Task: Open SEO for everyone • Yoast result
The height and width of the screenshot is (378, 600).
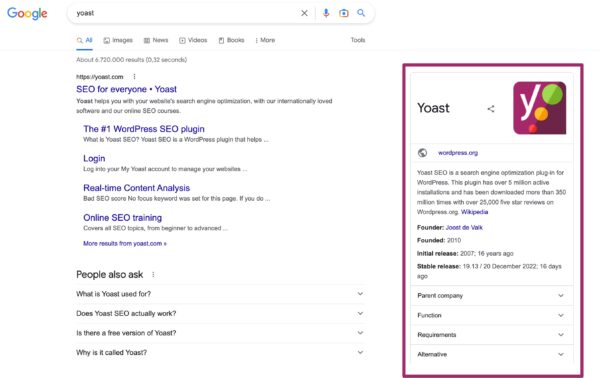Action: pyautogui.click(x=126, y=89)
